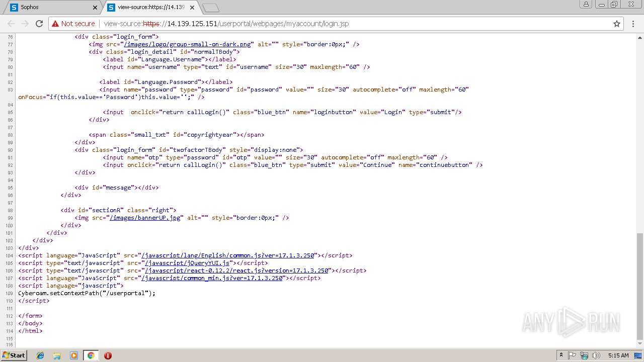
Task: Open the Chrome menu
Action: point(633,24)
